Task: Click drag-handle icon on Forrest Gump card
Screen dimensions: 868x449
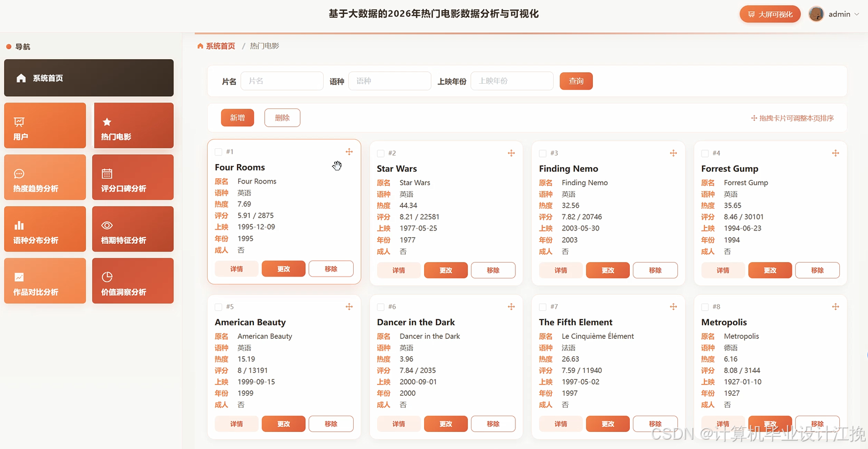Action: (x=836, y=153)
